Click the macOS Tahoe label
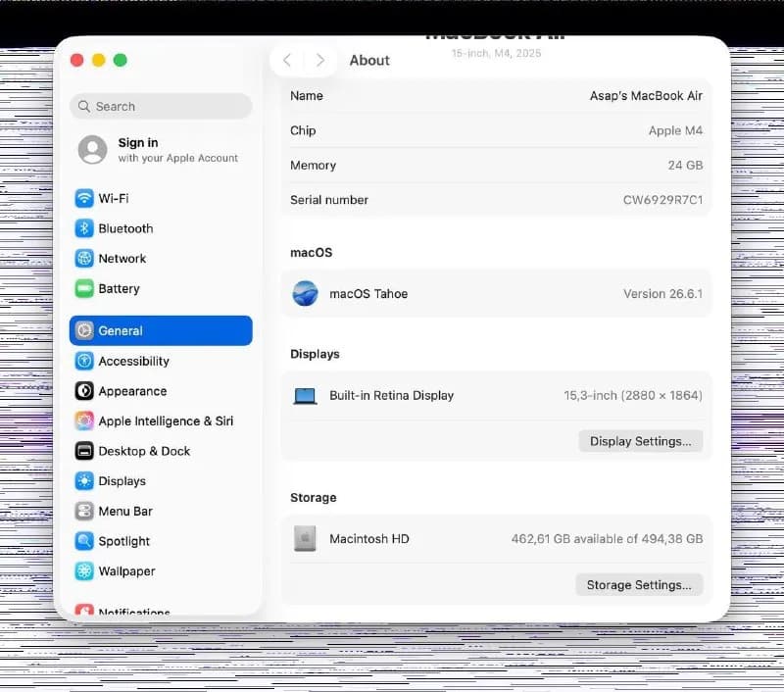784x692 pixels. [x=368, y=293]
